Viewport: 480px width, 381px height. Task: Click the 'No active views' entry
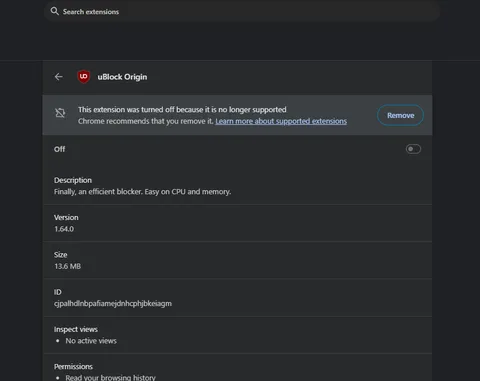[91, 341]
